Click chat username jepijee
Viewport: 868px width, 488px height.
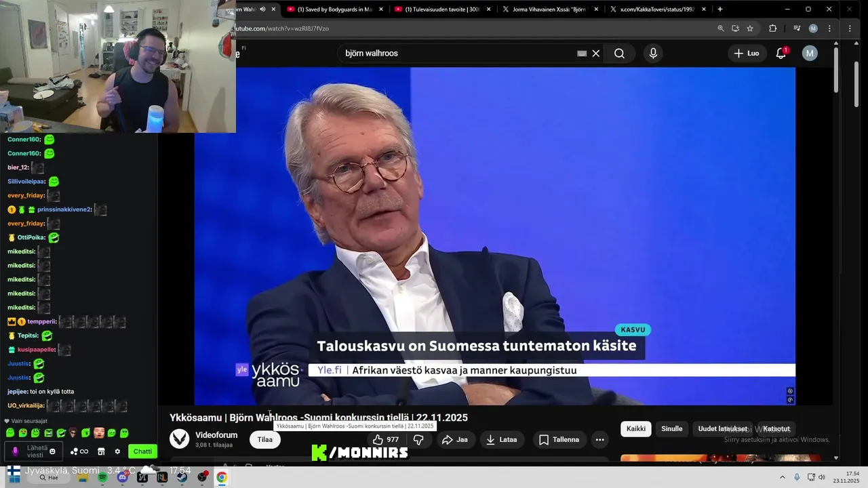(x=17, y=392)
